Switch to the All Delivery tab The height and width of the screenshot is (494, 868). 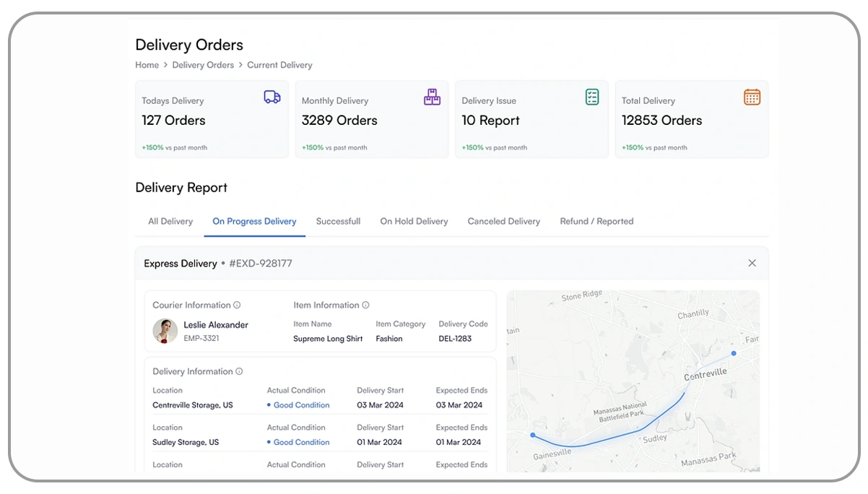coord(170,221)
